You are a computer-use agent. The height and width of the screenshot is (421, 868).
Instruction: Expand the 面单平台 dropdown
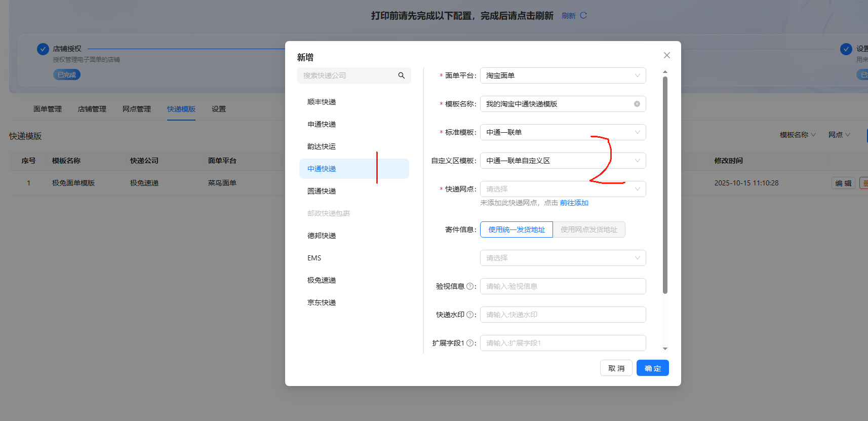[563, 75]
